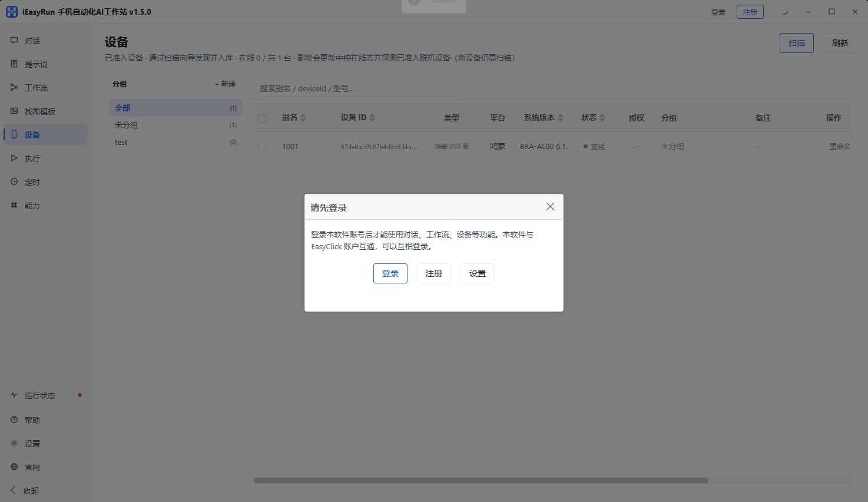
Task: Tick the select-all header checkbox
Action: point(262,118)
